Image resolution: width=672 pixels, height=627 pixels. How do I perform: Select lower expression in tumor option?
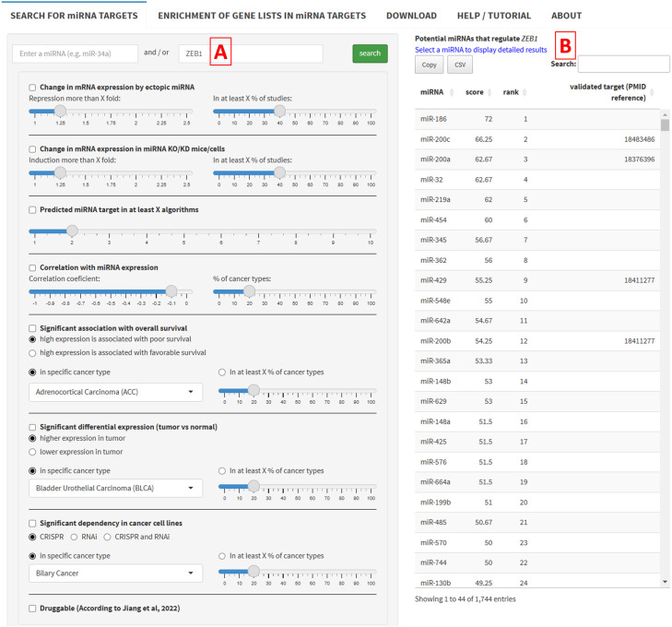(x=32, y=452)
